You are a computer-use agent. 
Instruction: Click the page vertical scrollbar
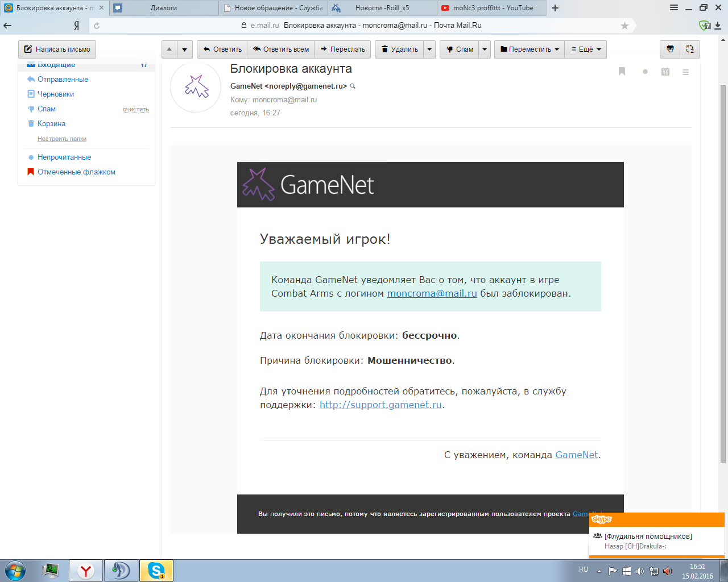[x=723, y=273]
